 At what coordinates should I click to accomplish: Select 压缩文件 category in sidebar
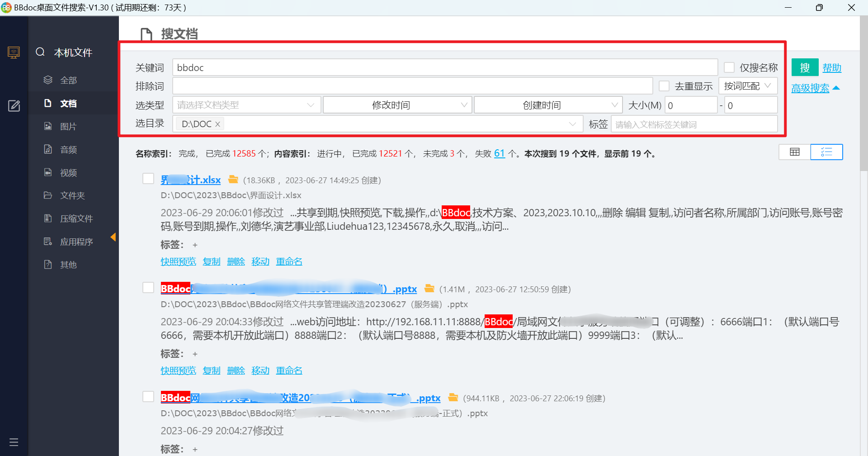77,218
